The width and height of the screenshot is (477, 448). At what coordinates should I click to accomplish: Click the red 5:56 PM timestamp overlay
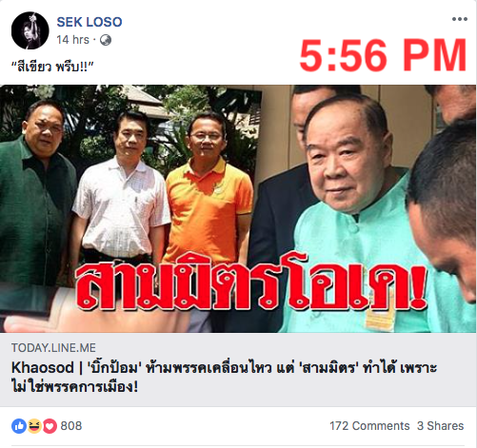point(383,55)
